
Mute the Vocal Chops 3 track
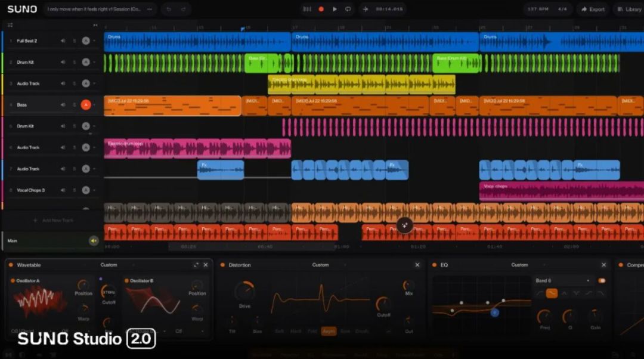pos(63,190)
